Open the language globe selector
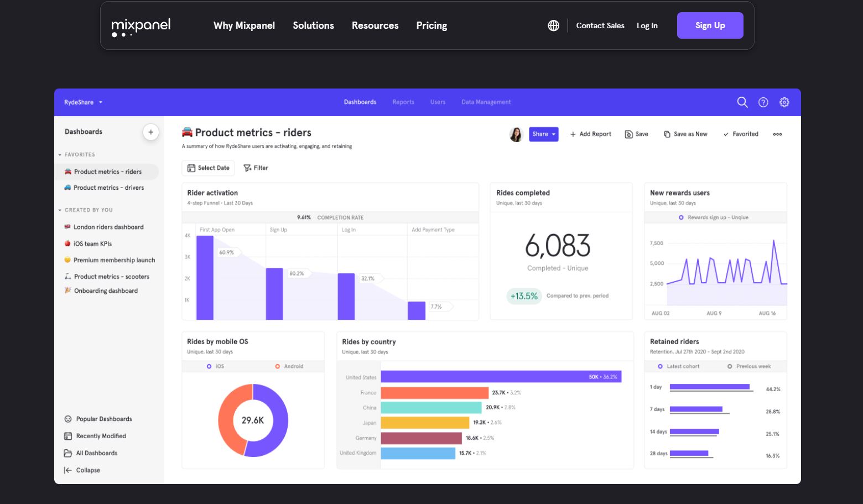 tap(553, 25)
